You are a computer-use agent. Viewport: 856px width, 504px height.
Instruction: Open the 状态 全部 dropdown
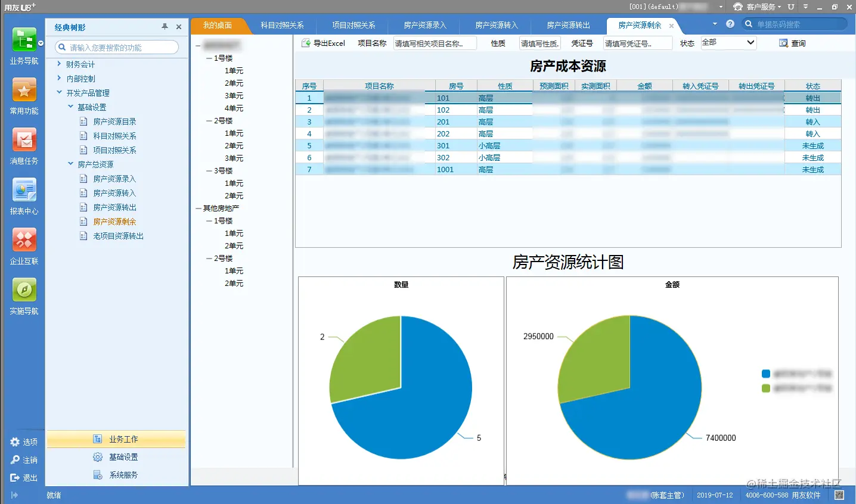(x=729, y=42)
